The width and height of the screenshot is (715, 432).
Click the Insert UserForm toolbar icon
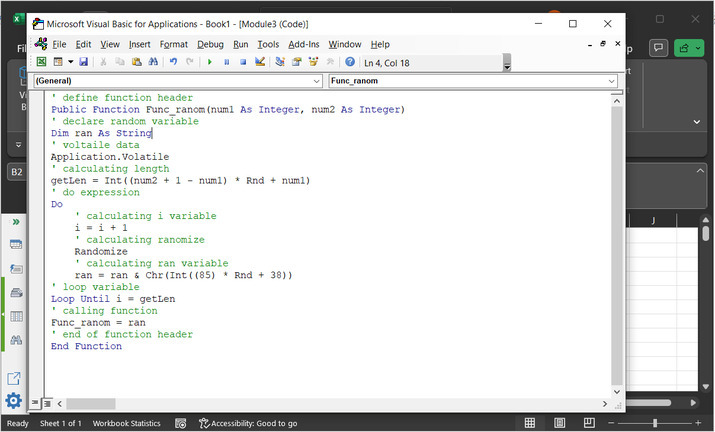58,62
